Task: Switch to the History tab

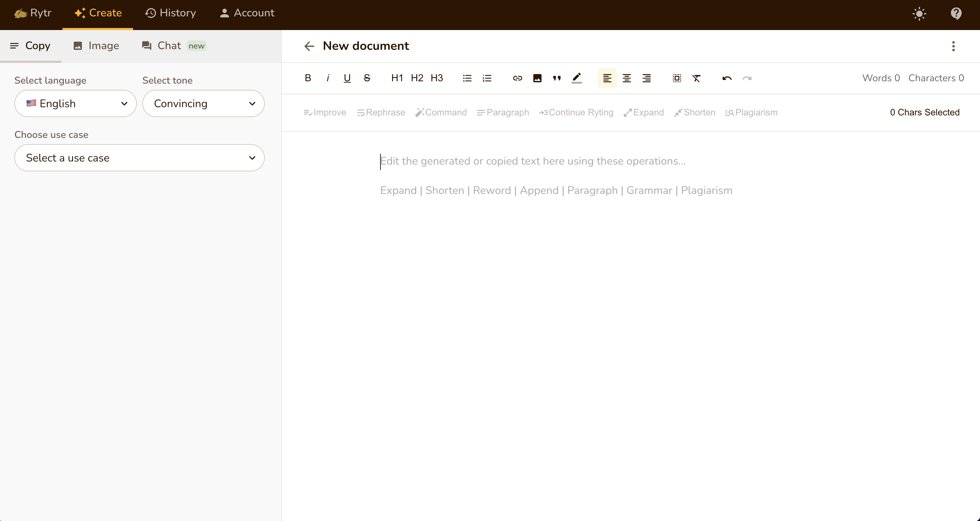Action: (170, 13)
